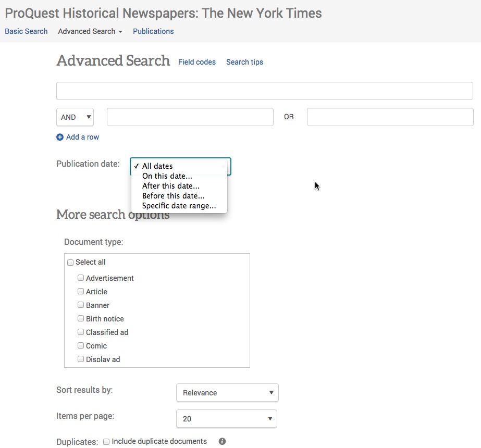Focus the search field after AND
This screenshot has height=448, width=481.
coord(190,117)
